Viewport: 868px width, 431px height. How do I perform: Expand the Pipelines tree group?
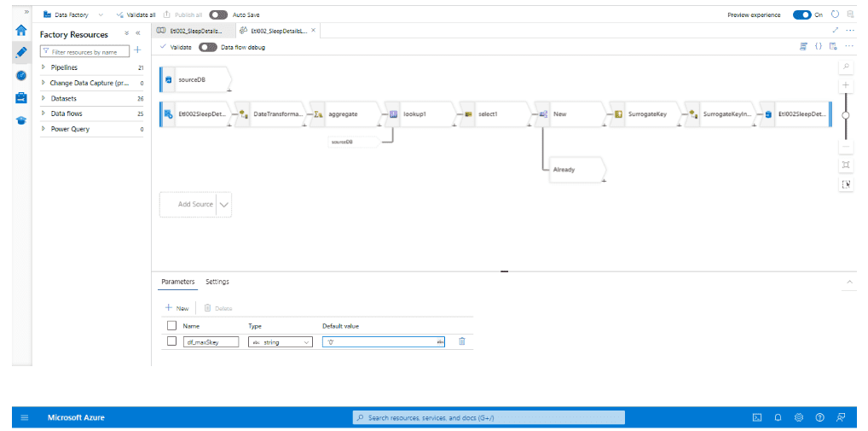pos(43,67)
